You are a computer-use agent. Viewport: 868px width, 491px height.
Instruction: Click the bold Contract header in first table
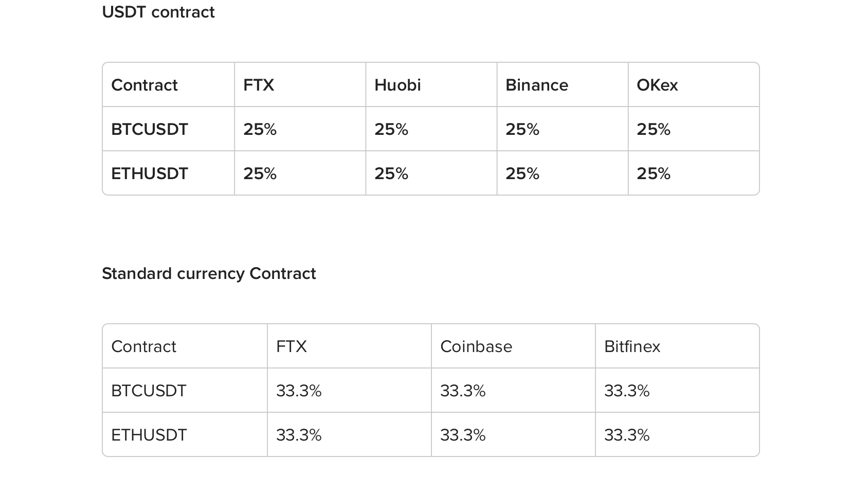tap(144, 85)
